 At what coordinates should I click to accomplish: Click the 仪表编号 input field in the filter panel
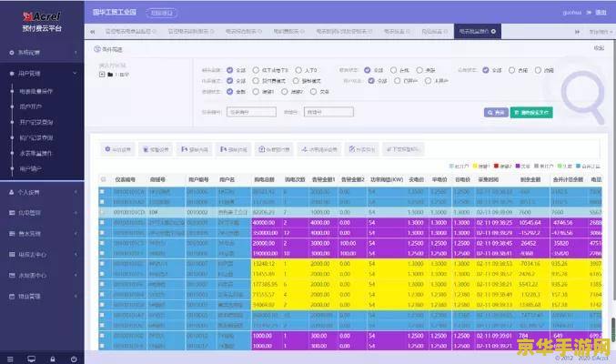(251, 113)
